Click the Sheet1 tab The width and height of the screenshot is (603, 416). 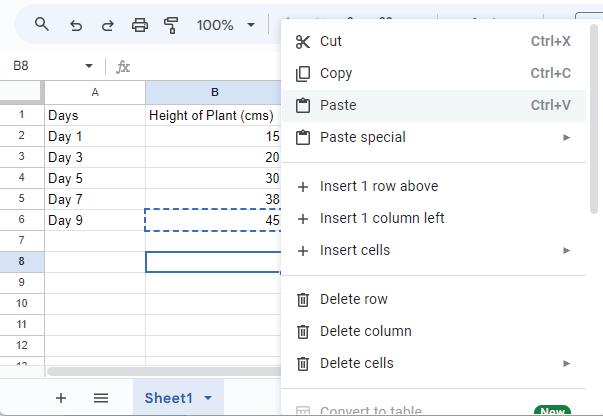tap(168, 398)
